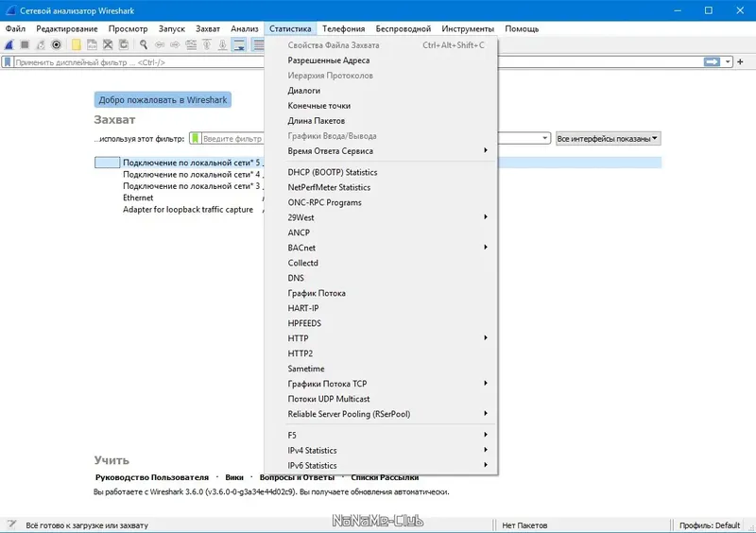Open the Захват menu
Viewport: 756px width, 533px height.
(208, 29)
